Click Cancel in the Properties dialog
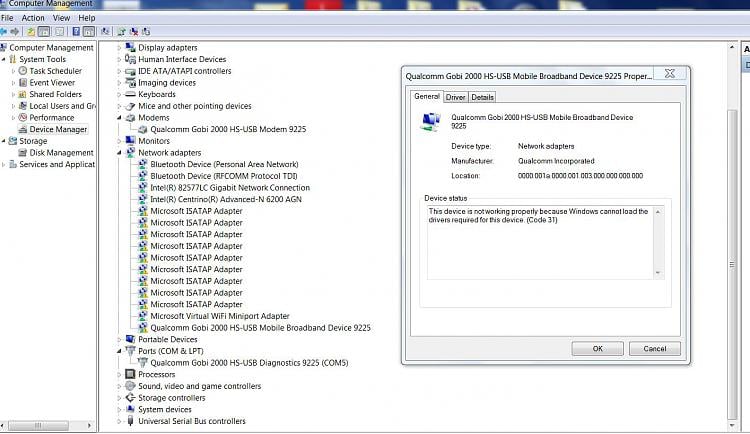Viewport: 750px width, 434px height. [x=655, y=348]
